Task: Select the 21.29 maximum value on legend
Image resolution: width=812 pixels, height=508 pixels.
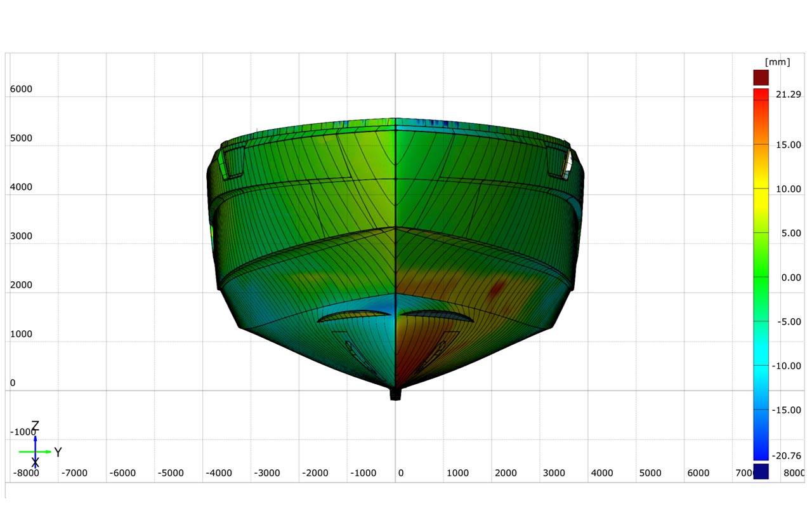Action: pos(788,95)
